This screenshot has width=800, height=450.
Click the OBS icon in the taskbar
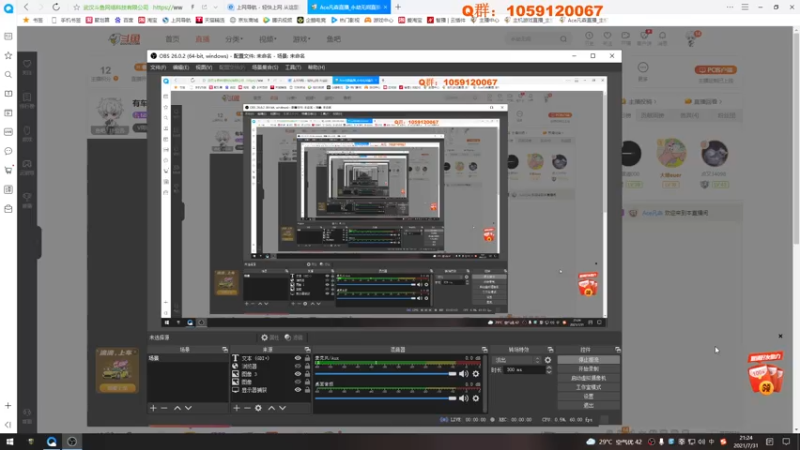coord(72,442)
